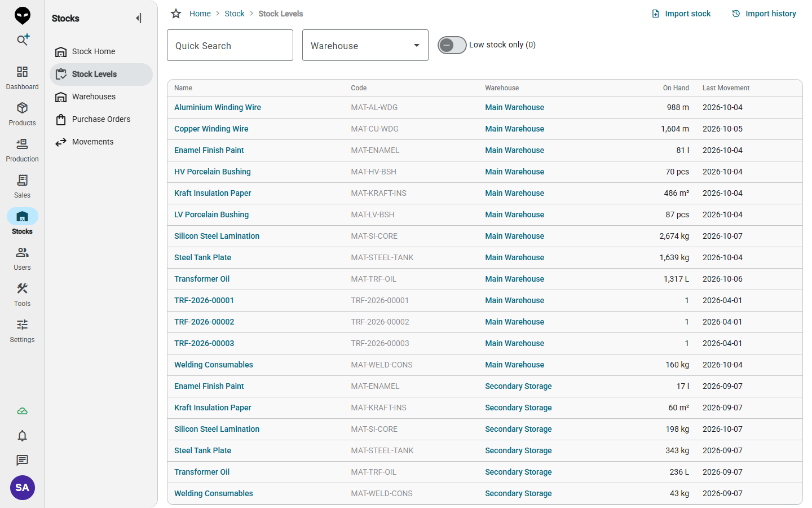Open notifications bell
This screenshot has width=812, height=508.
(23, 436)
